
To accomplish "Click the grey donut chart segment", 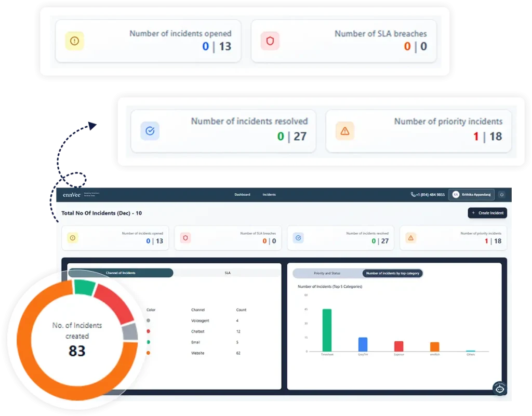I will point(130,332).
